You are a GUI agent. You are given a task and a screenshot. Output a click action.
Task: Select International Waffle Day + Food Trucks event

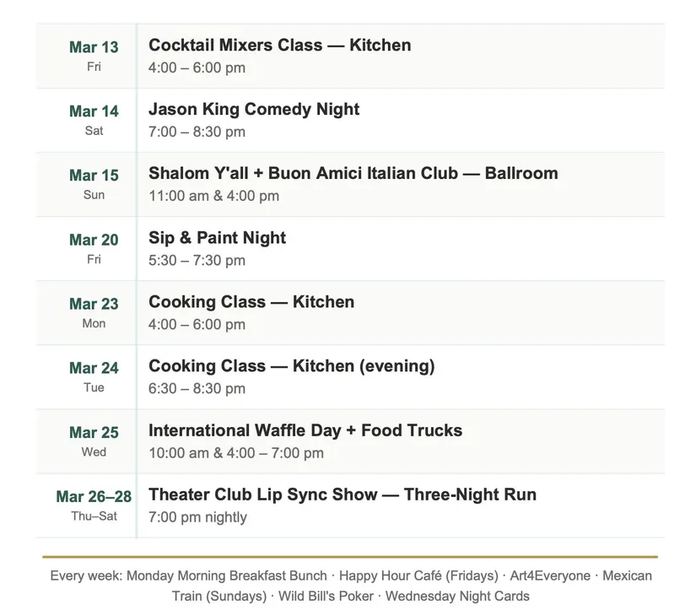click(305, 430)
